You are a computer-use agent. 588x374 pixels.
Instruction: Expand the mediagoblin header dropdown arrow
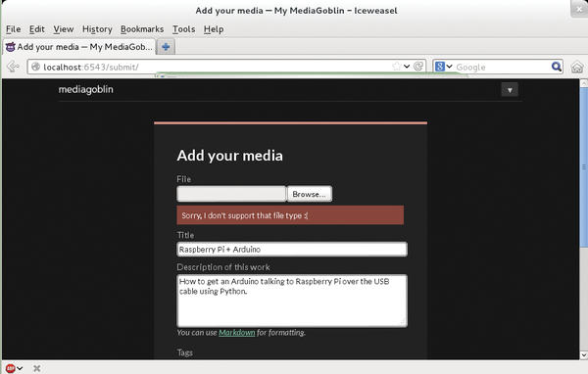[x=510, y=90]
